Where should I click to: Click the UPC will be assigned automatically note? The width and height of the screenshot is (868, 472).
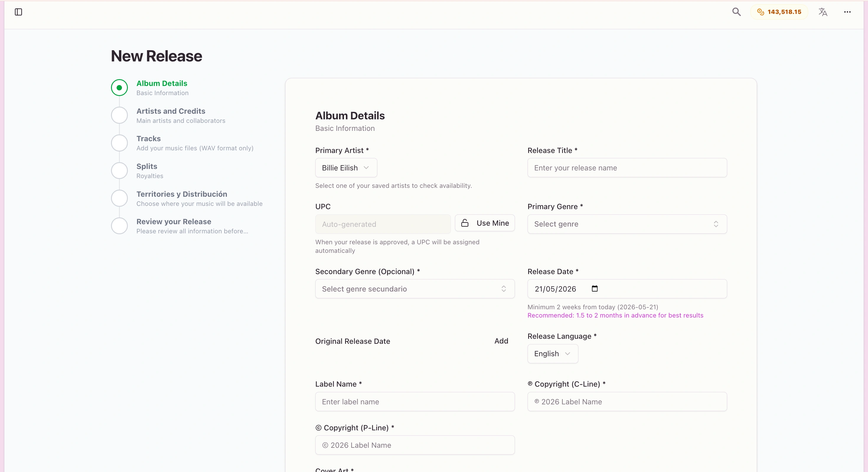click(397, 246)
